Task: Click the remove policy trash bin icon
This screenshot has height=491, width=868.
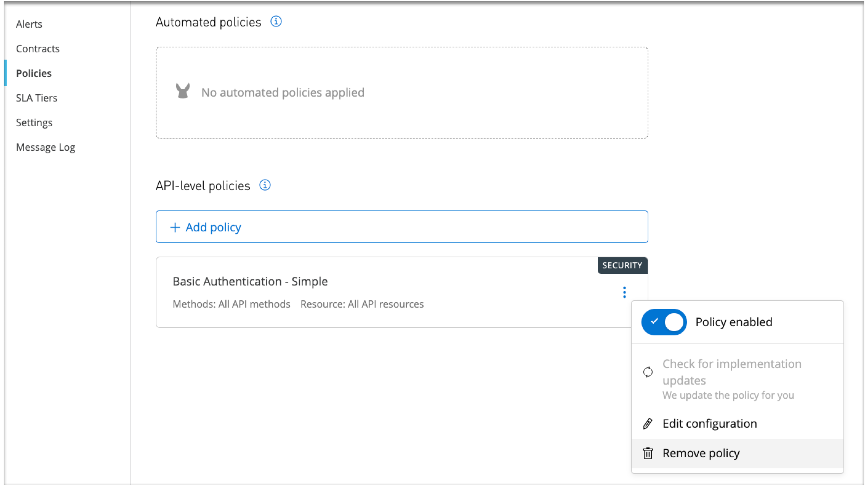Action: pyautogui.click(x=648, y=453)
